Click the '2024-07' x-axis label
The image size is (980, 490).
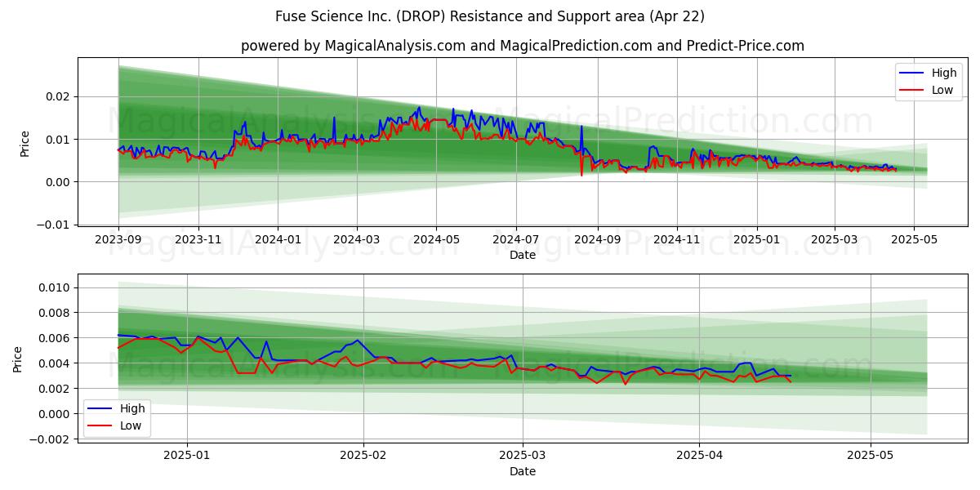pyautogui.click(x=516, y=240)
